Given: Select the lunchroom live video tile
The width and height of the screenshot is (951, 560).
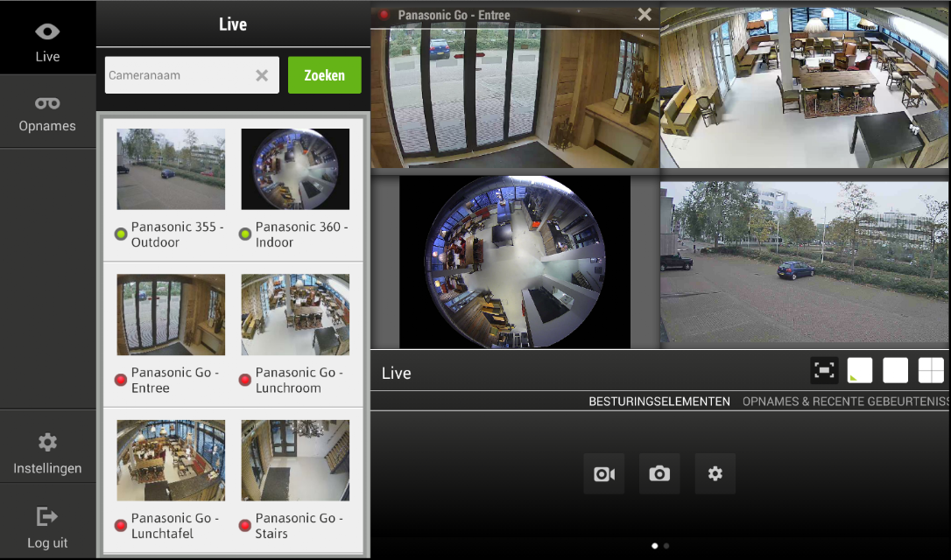Looking at the screenshot, I should (805, 87).
